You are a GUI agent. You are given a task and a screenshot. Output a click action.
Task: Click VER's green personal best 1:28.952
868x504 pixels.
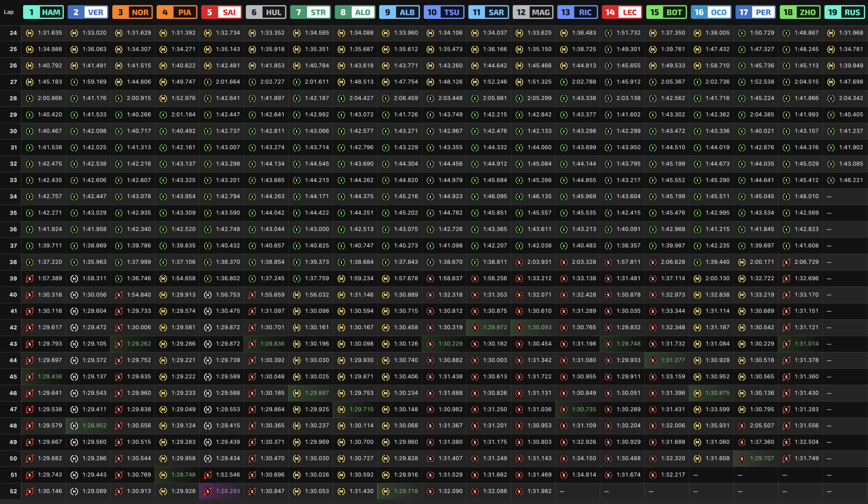point(94,426)
